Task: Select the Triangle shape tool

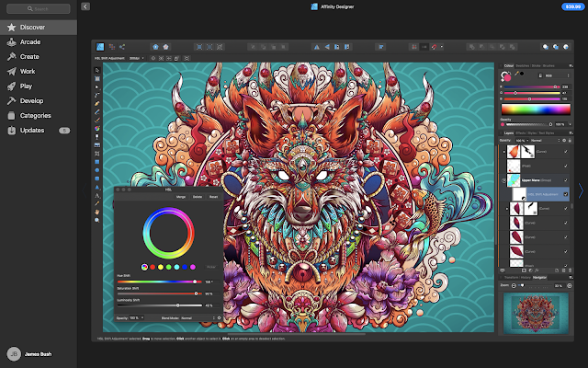Action: tap(97, 187)
